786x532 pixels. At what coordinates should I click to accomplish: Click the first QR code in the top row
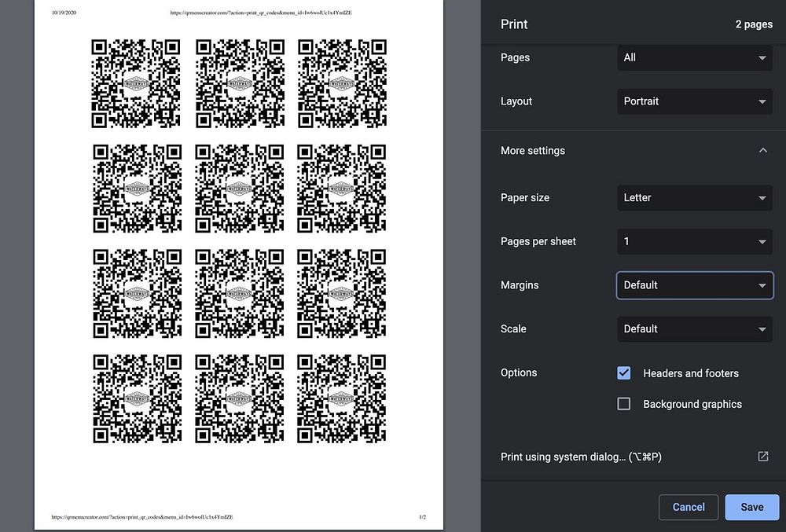click(x=136, y=83)
